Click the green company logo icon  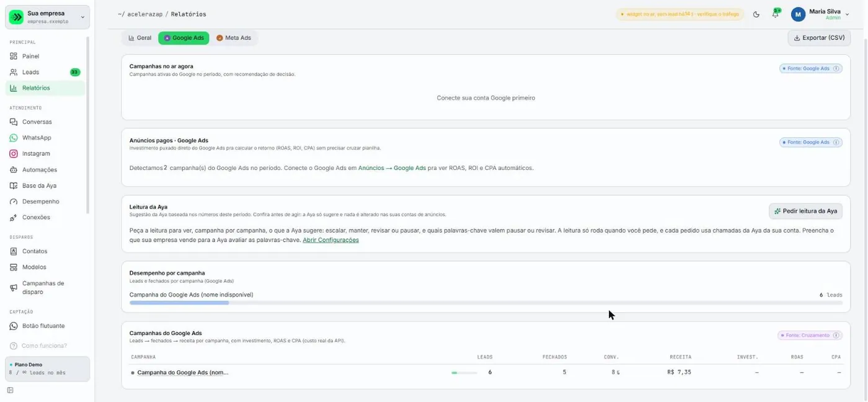coord(17,17)
